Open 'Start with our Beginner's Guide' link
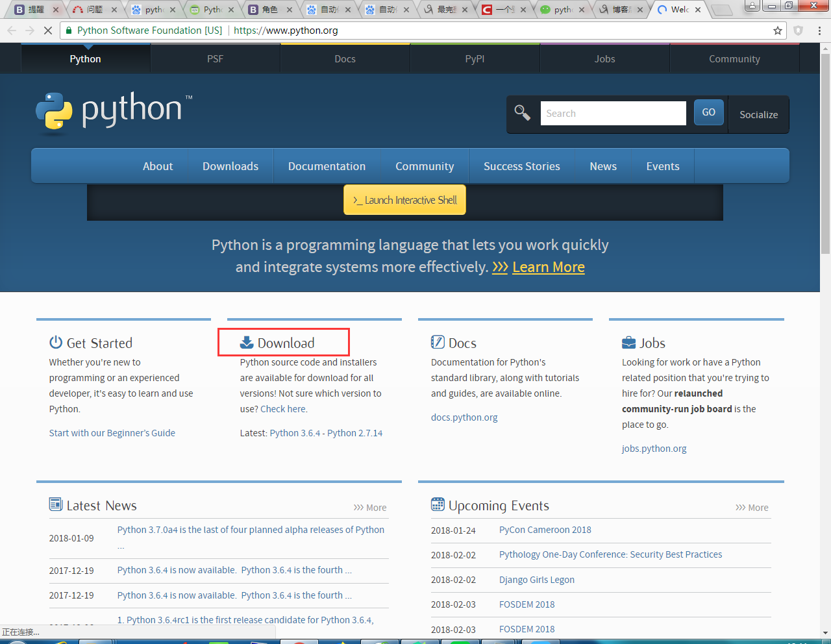Screen dimensions: 831x644 112,433
